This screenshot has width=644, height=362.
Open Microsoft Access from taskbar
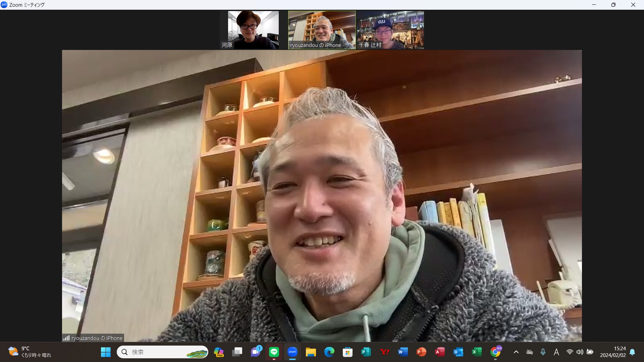point(440,352)
